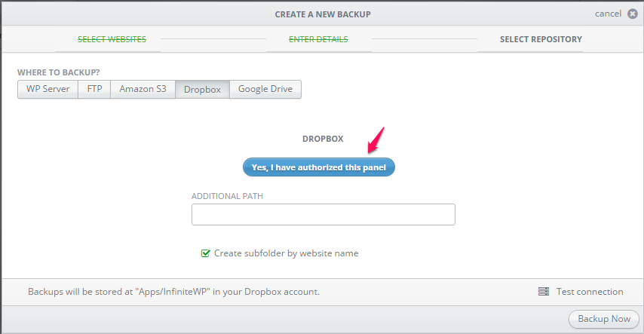Select the WP Server backup option
The height and width of the screenshot is (334, 644).
pyautogui.click(x=48, y=89)
